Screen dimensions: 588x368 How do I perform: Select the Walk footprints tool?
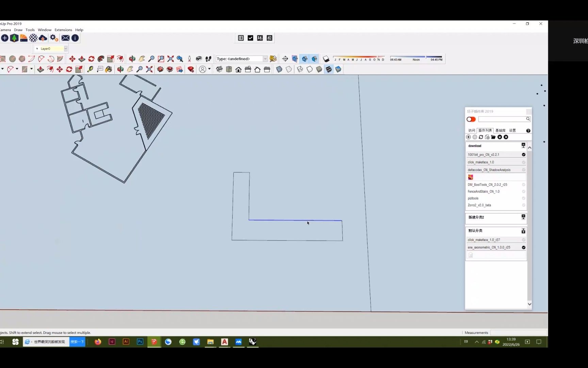[209, 59]
